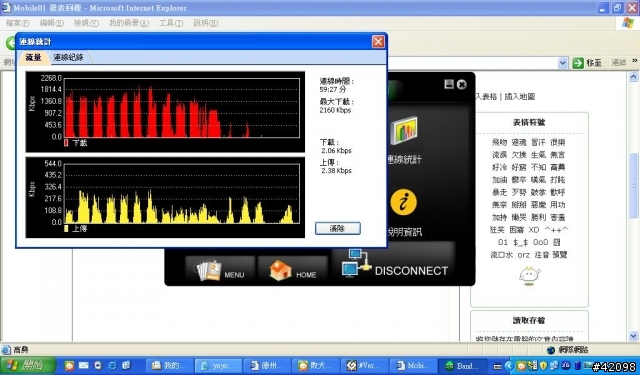Open the 檔案(F) menu
Viewport: 640px width, 375px height.
pyautogui.click(x=18, y=23)
